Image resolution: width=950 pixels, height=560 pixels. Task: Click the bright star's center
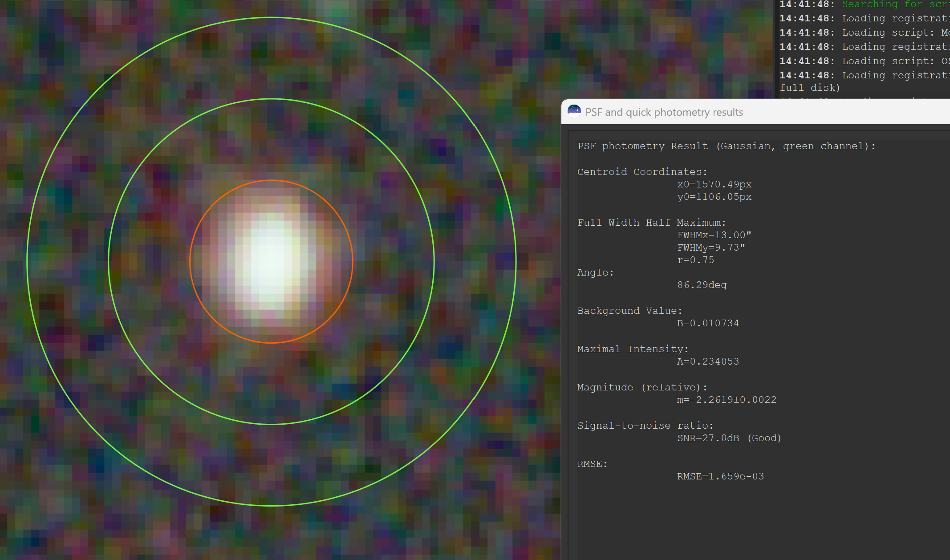click(x=271, y=262)
